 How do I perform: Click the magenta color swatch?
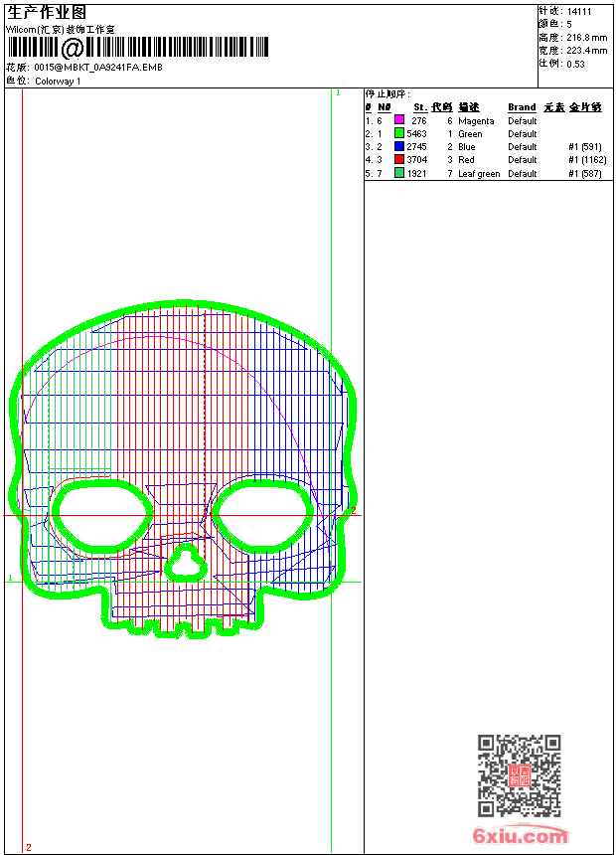point(399,120)
